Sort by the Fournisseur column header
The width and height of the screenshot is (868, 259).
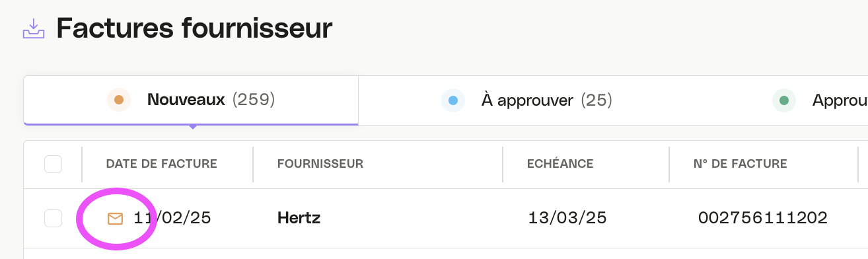(320, 164)
